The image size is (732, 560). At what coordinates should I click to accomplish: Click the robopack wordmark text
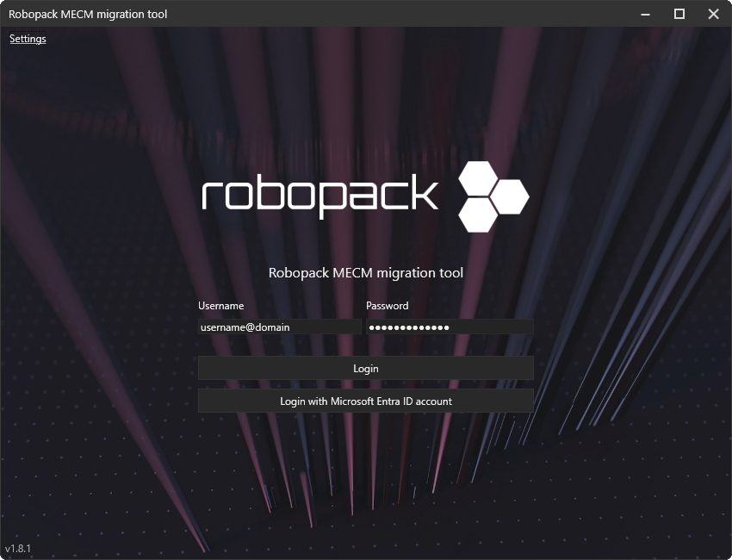(319, 196)
